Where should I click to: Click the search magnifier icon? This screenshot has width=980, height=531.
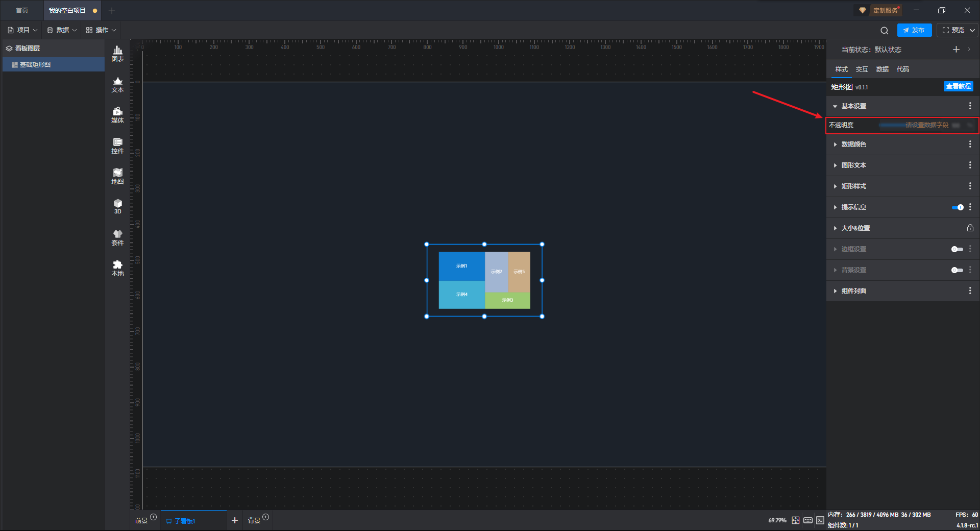(x=884, y=31)
